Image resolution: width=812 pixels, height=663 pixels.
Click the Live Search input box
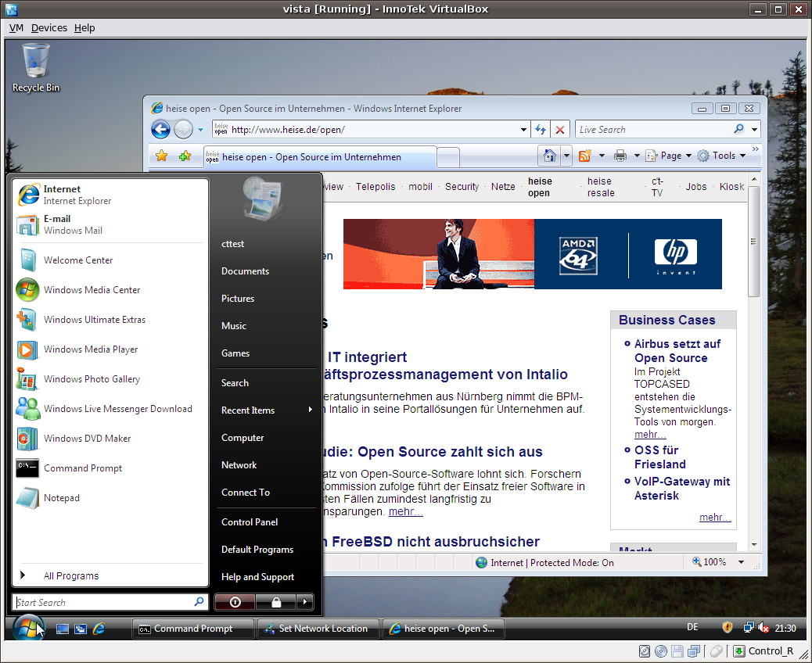(x=653, y=129)
